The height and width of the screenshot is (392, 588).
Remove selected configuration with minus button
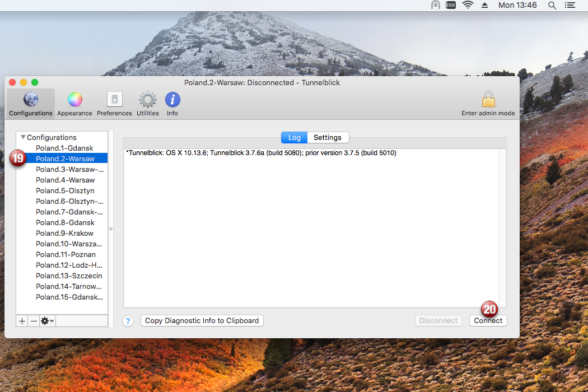pos(34,321)
